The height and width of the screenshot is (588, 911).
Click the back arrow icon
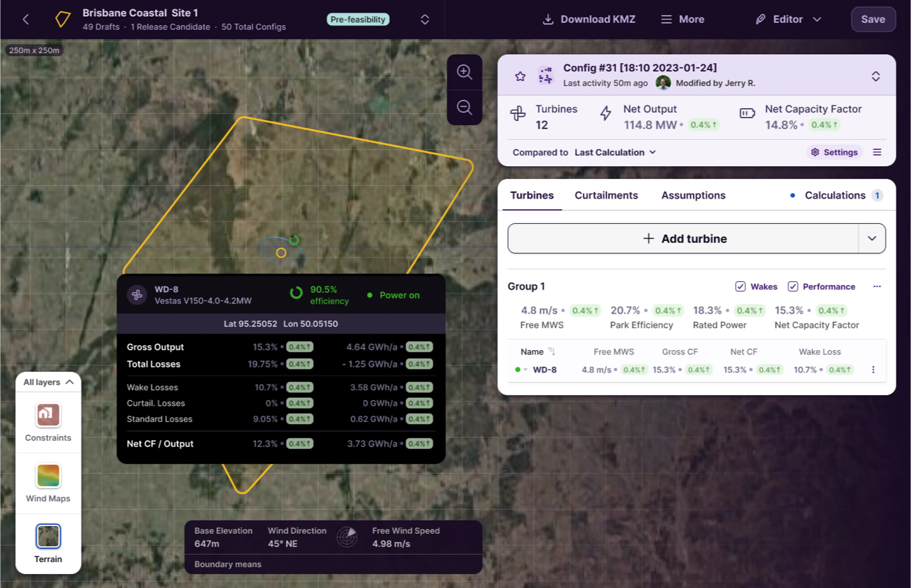26,19
